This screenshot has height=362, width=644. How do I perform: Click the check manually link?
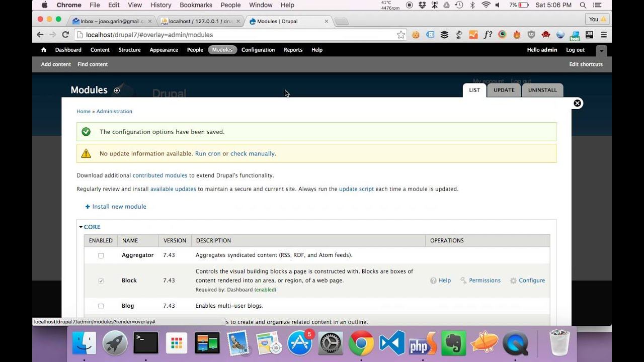pos(252,154)
